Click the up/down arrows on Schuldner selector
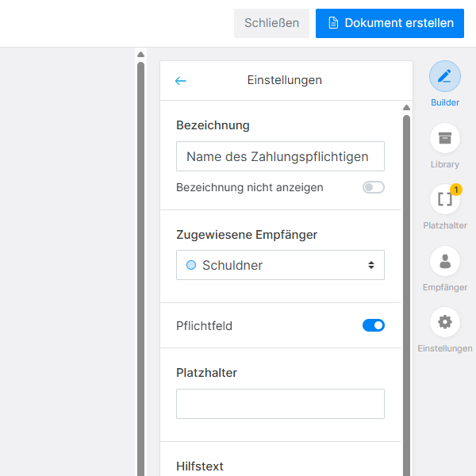This screenshot has height=476, width=476. point(371,265)
